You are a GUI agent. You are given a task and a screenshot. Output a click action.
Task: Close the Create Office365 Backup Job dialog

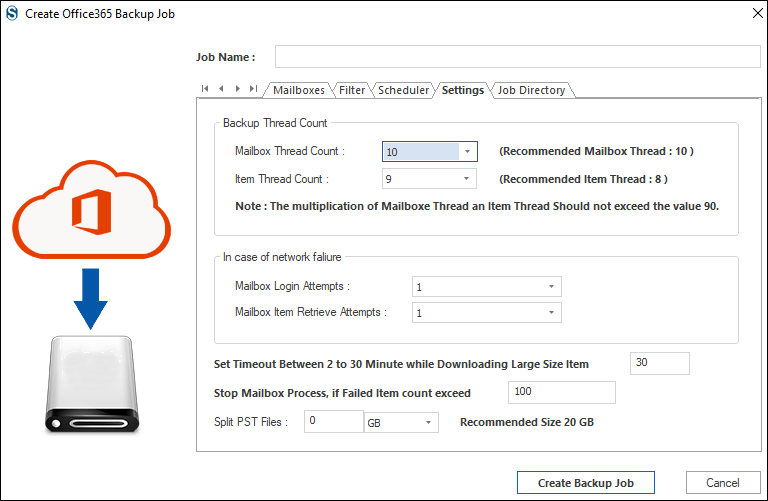click(x=757, y=13)
